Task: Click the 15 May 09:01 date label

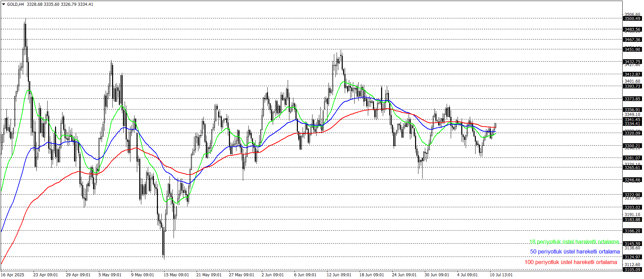Action: (x=176, y=275)
